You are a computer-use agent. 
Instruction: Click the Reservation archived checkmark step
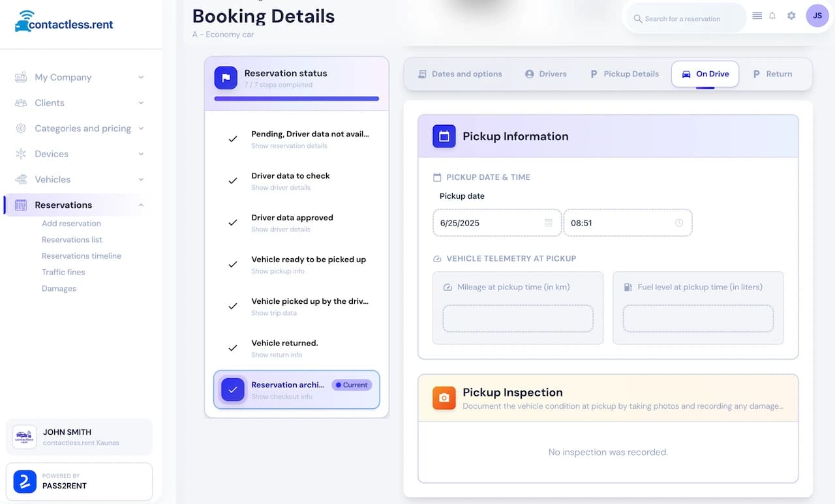pyautogui.click(x=233, y=390)
